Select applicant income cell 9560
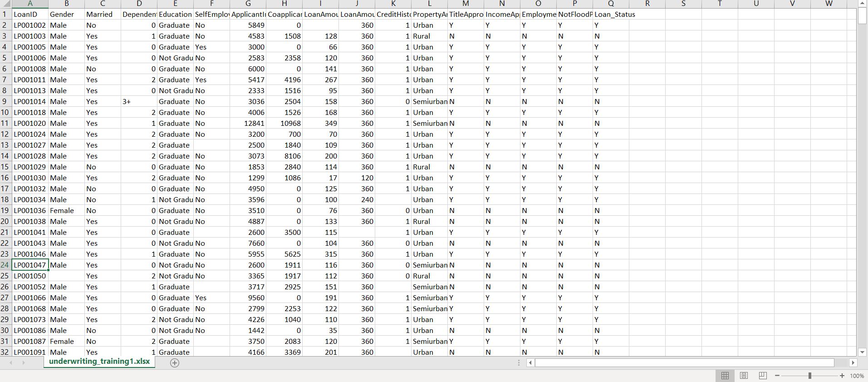868x382 pixels. coord(248,298)
